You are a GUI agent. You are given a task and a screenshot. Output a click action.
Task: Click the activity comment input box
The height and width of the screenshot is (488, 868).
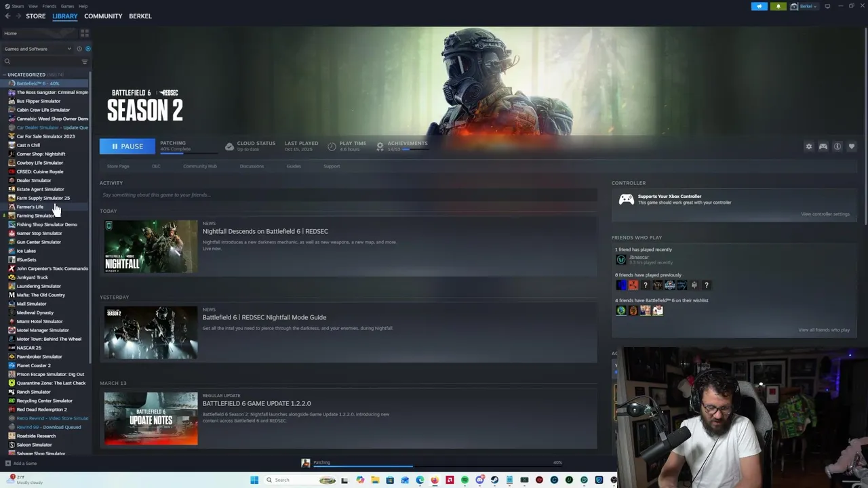[349, 195]
